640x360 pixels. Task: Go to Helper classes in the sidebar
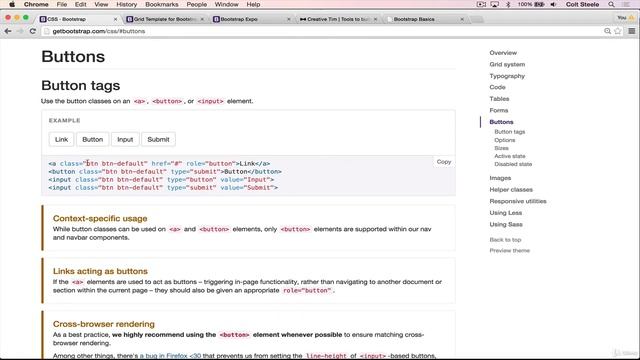click(511, 189)
